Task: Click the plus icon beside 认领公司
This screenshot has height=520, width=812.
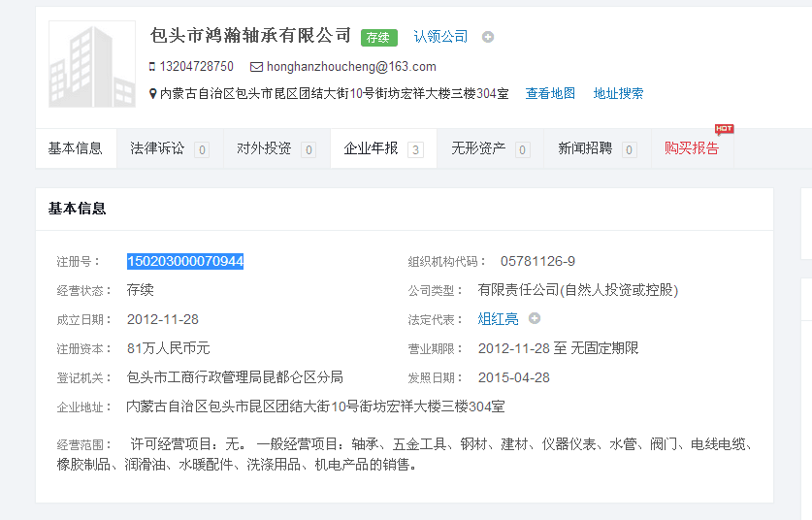Action: (x=488, y=37)
